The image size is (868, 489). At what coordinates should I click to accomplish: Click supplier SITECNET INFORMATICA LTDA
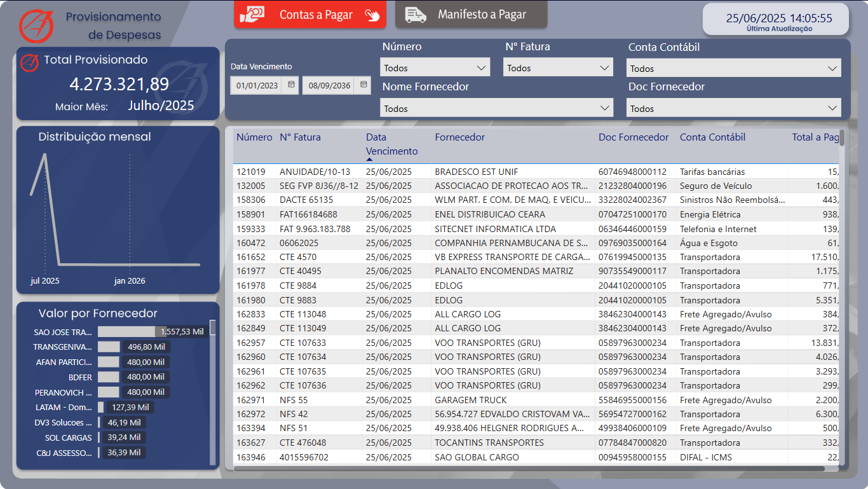coord(496,229)
